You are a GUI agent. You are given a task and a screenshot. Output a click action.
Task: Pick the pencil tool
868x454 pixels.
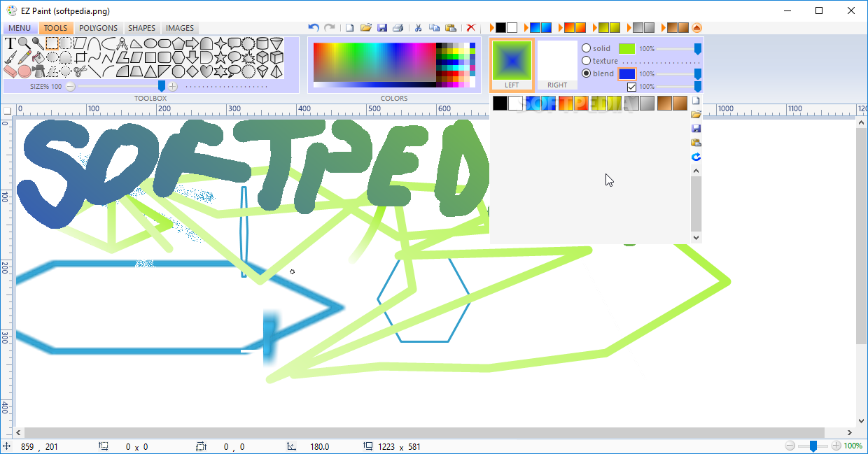tap(24, 57)
